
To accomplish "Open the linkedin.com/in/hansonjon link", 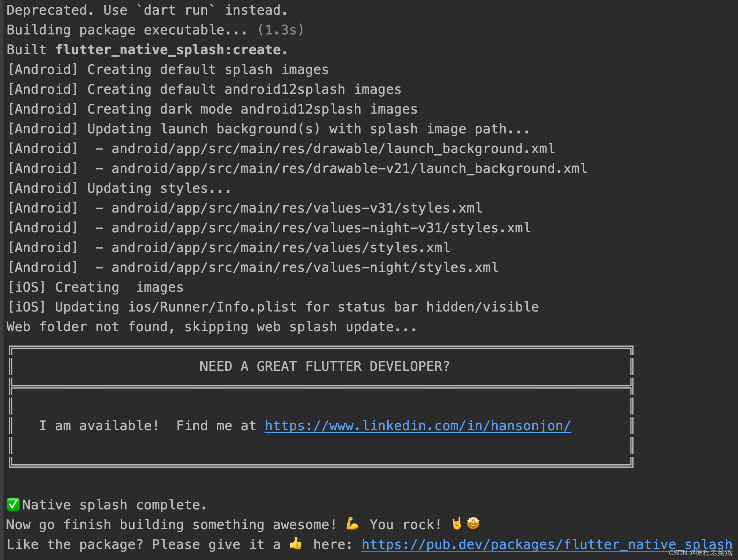I will (417, 426).
